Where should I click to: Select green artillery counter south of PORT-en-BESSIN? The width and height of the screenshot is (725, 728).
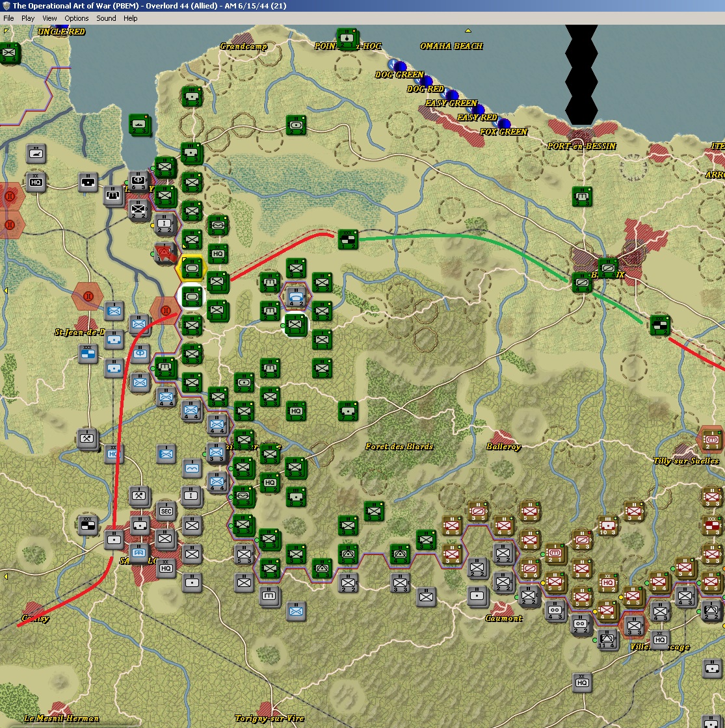coord(581,196)
